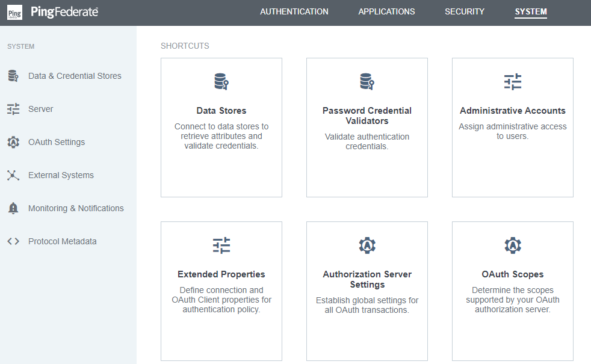Click the External Systems network icon
Screen dimensions: 591x364
point(13,175)
